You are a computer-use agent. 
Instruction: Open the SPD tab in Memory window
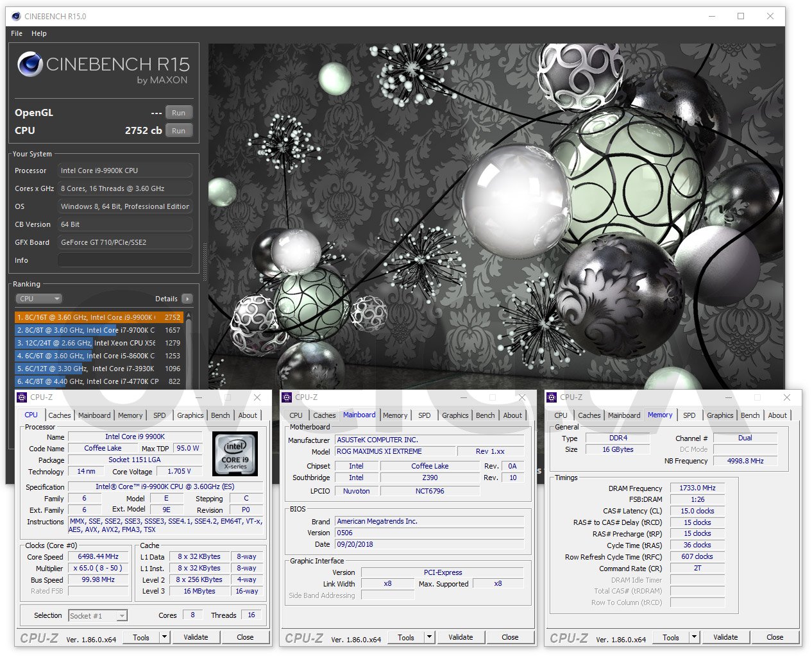pyautogui.click(x=689, y=415)
